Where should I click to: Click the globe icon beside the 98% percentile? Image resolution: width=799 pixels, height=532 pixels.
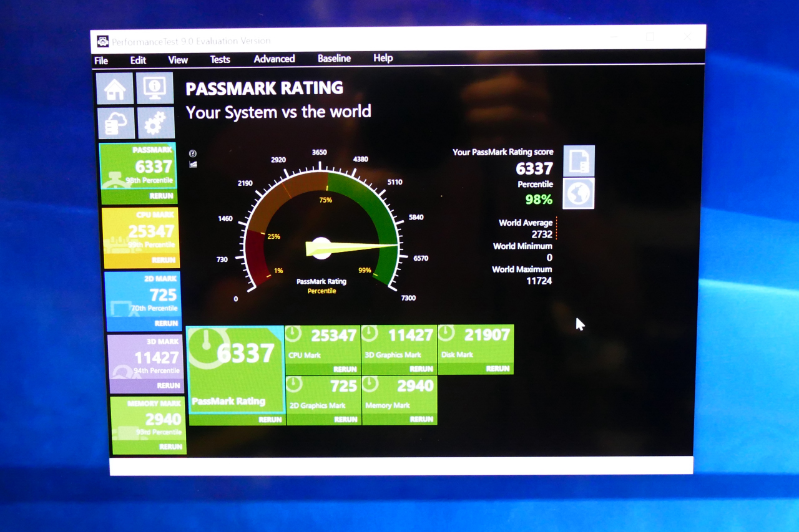[x=579, y=193]
